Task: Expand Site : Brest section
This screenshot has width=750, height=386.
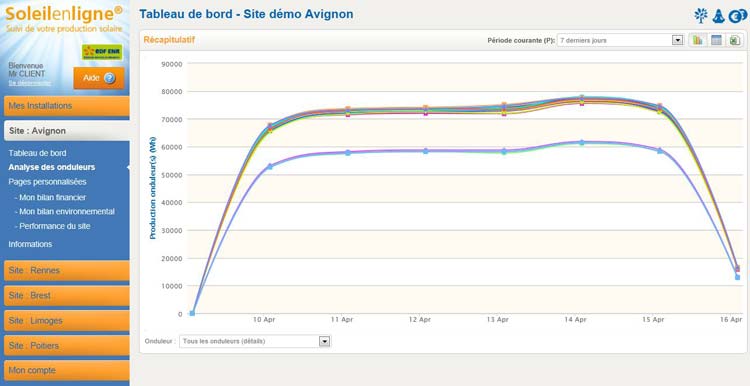Action: [x=66, y=296]
